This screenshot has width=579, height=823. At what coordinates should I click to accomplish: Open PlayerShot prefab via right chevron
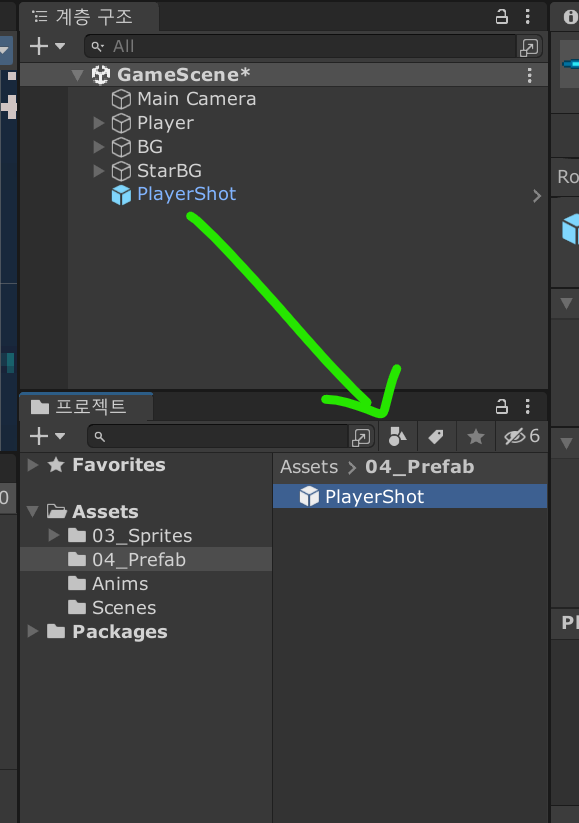[536, 196]
